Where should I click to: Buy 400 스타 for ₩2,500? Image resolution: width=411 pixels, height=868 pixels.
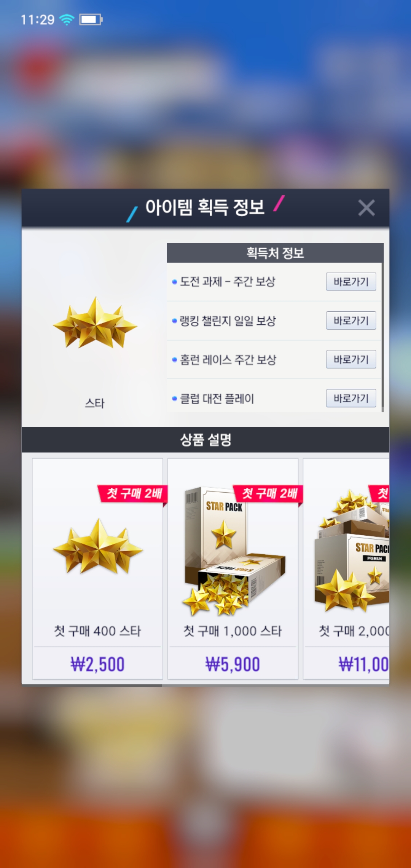click(97, 664)
